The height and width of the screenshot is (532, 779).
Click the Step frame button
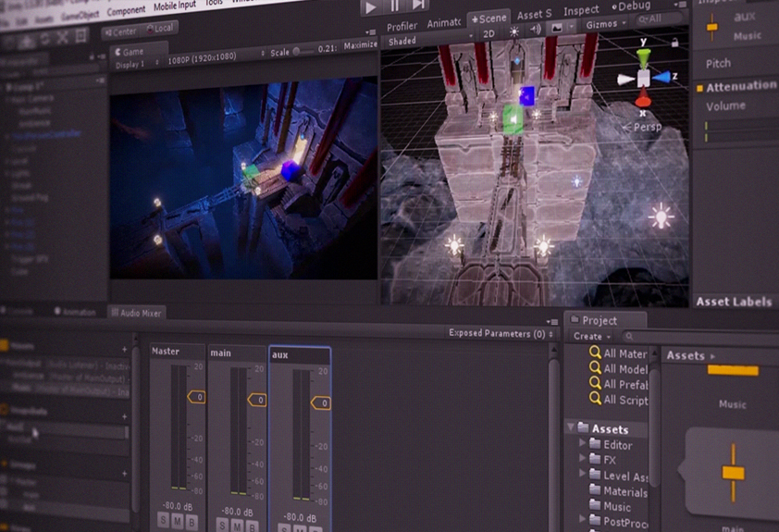pyautogui.click(x=418, y=6)
